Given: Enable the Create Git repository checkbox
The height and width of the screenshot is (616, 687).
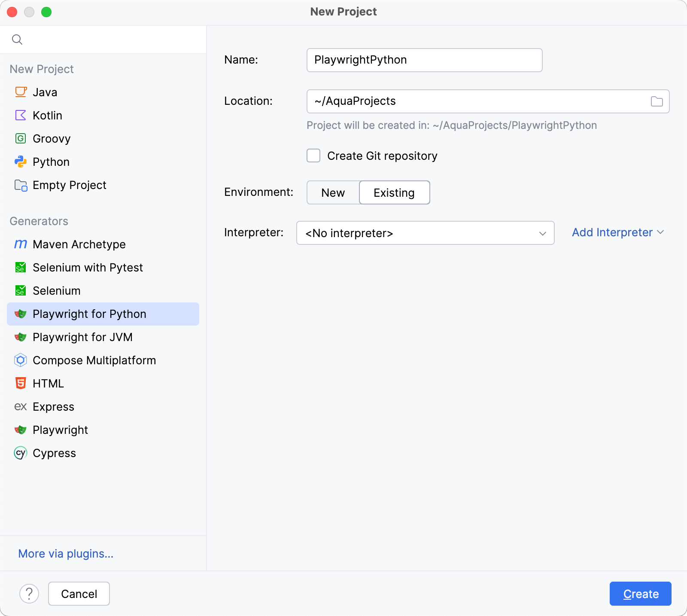Looking at the screenshot, I should coord(313,156).
